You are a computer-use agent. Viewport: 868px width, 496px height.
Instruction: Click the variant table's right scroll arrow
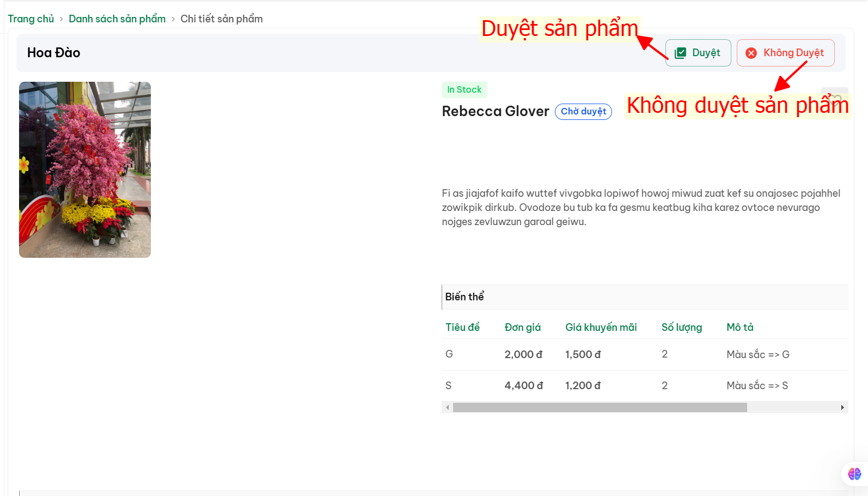[842, 407]
